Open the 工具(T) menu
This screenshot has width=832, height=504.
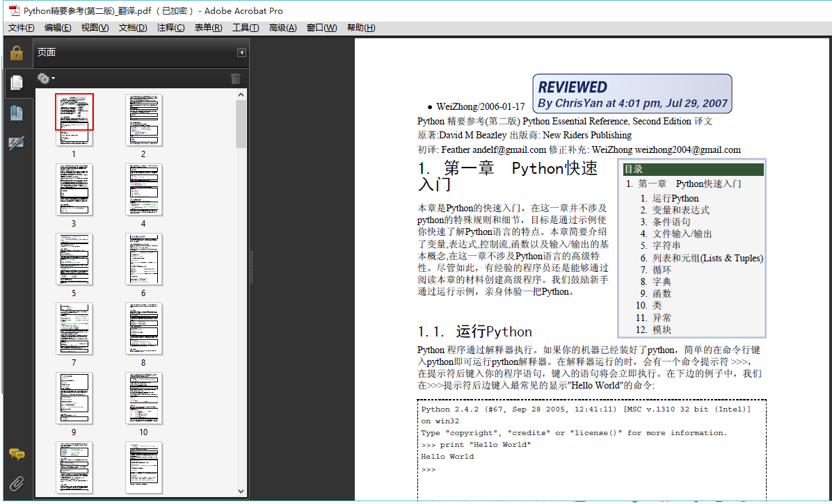(246, 28)
